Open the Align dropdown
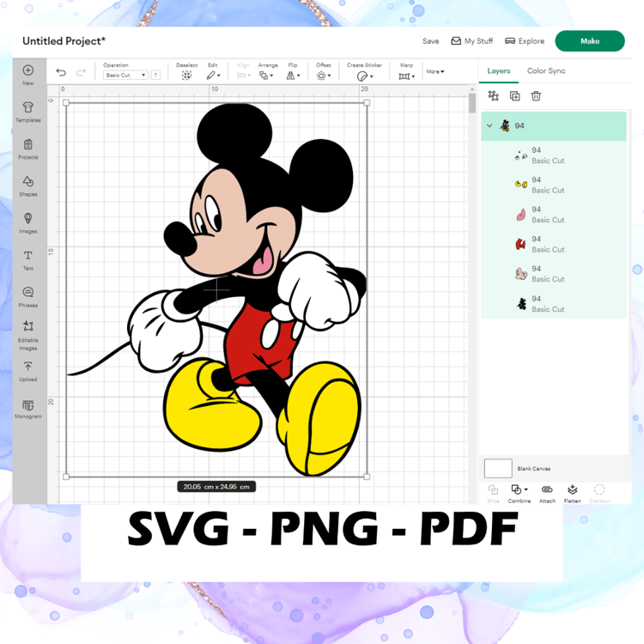The height and width of the screenshot is (644, 644). click(244, 76)
